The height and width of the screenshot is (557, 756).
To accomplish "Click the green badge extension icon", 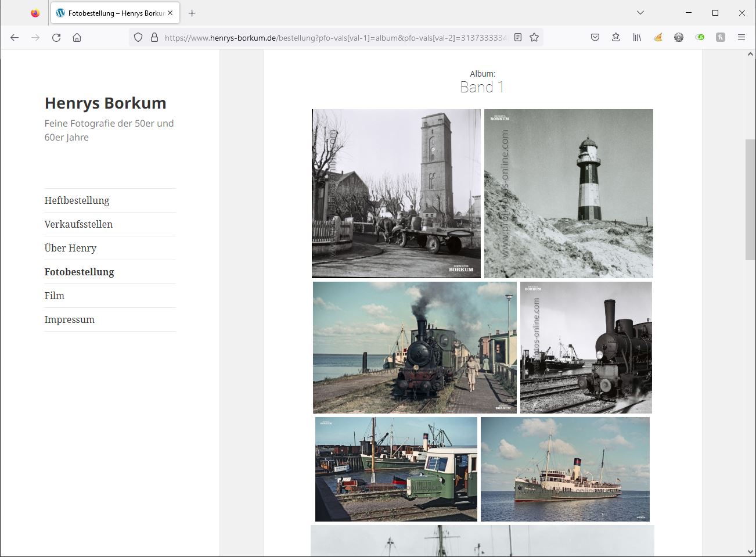I will pos(700,37).
